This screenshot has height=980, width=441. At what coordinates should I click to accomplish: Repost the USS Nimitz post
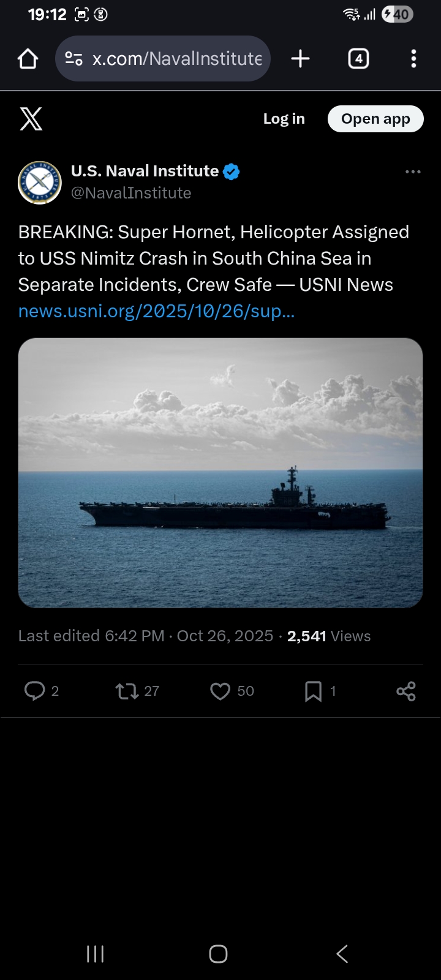pos(127,691)
